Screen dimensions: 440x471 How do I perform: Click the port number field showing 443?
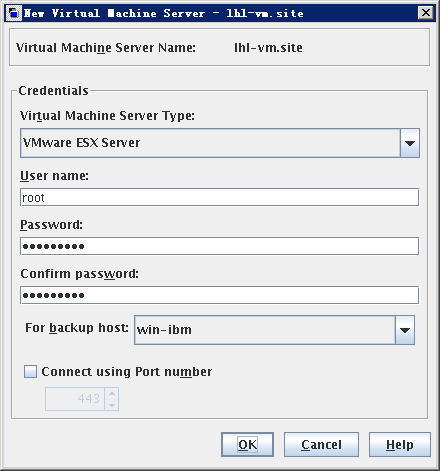click(x=75, y=399)
